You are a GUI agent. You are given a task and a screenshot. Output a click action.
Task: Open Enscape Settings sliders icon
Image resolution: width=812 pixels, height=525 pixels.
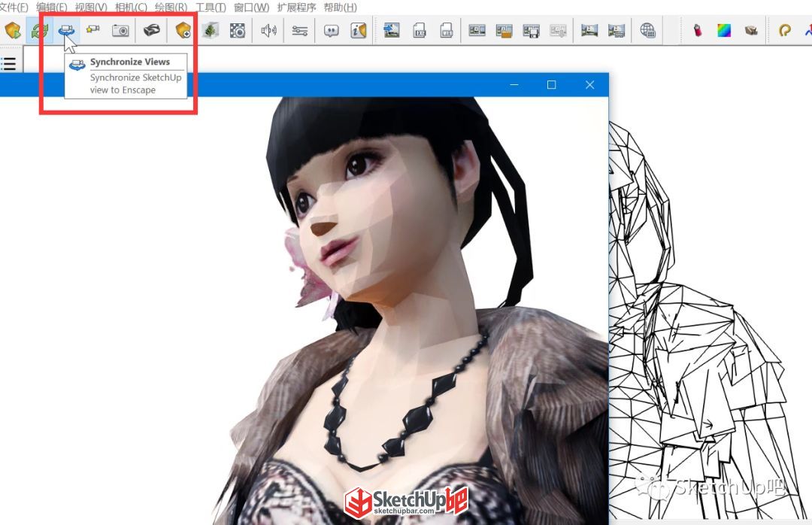300,31
